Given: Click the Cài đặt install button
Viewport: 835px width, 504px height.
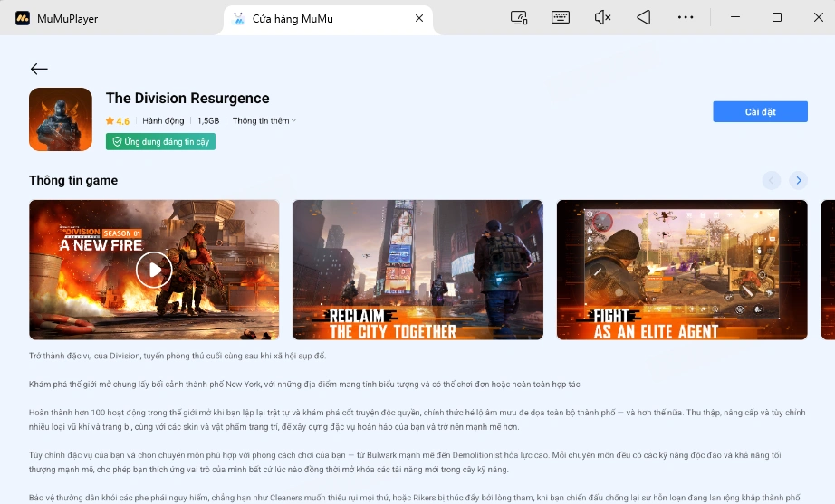Looking at the screenshot, I should coord(760,112).
